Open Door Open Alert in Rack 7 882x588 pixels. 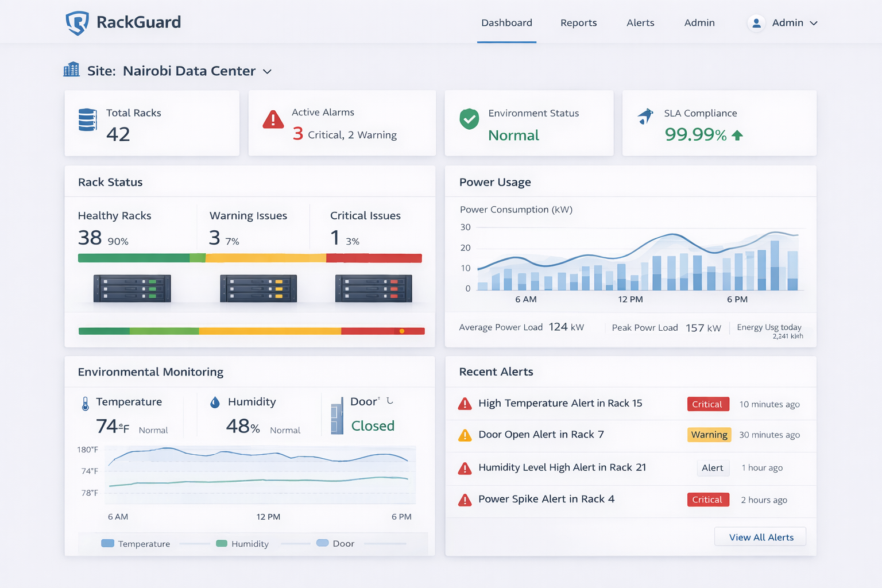pyautogui.click(x=541, y=435)
